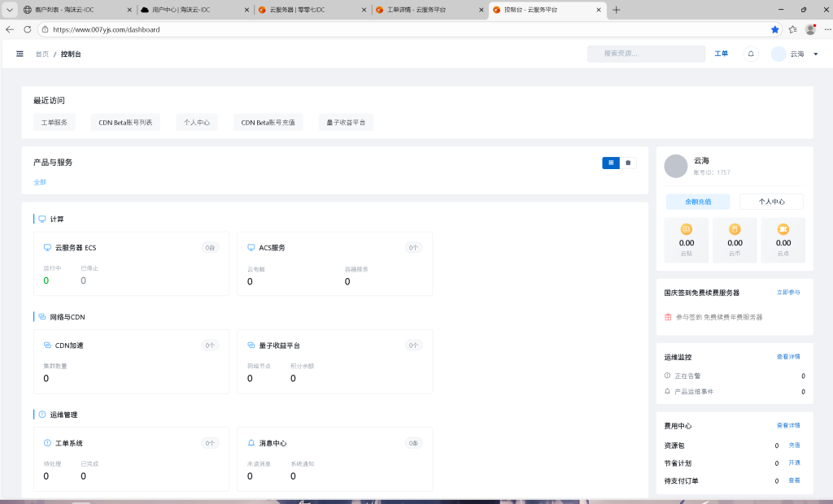
Task: Click the 云点 balance ticket icon
Action: pyautogui.click(x=783, y=229)
